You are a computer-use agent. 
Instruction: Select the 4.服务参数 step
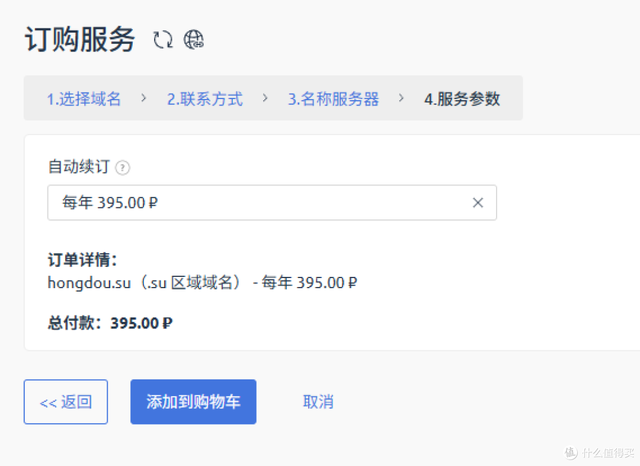[462, 99]
